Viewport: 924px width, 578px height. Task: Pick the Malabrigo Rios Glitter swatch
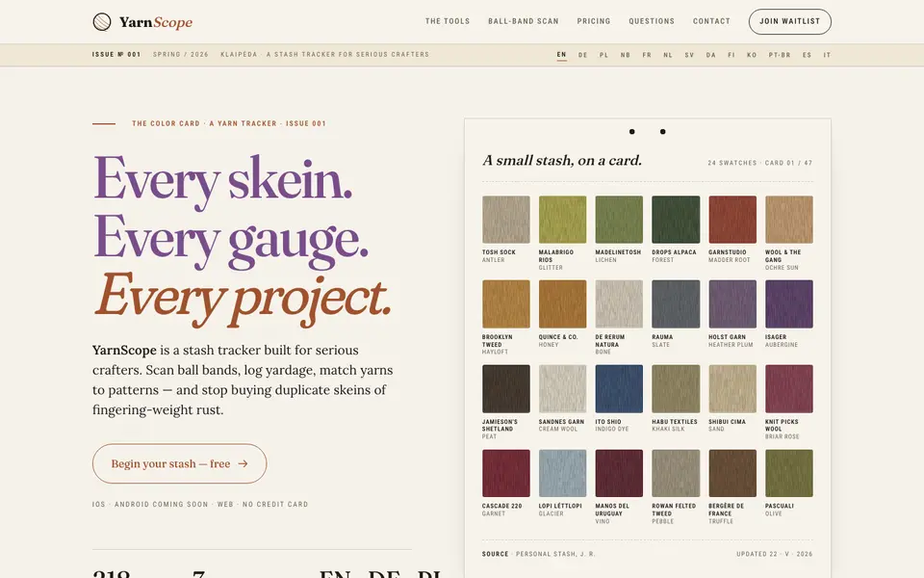pyautogui.click(x=563, y=220)
